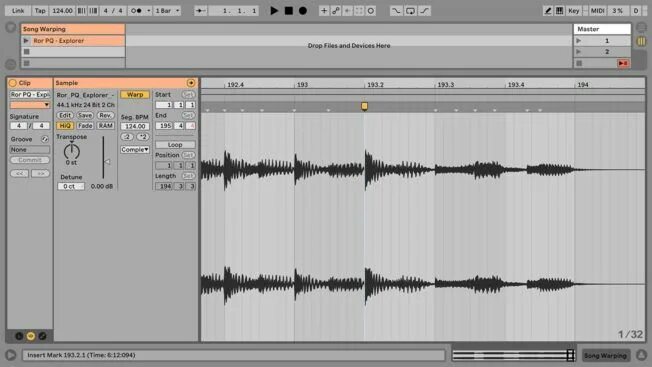
Task: Arm the Arrangement Record button
Action: point(303,11)
